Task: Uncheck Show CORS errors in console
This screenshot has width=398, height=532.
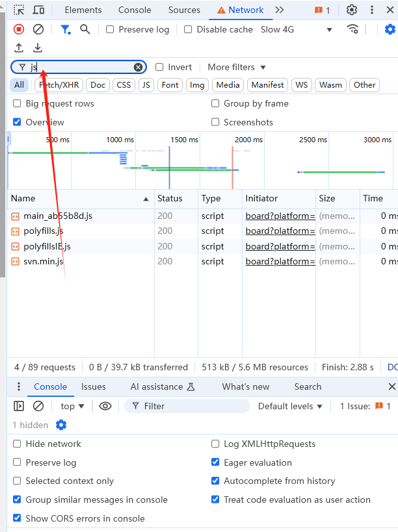Action: pos(17,518)
